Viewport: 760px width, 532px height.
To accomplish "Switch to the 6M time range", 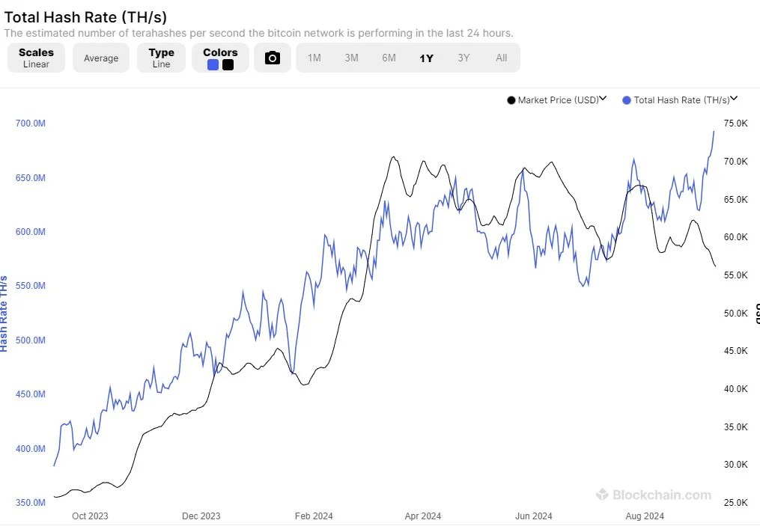I will [x=389, y=58].
